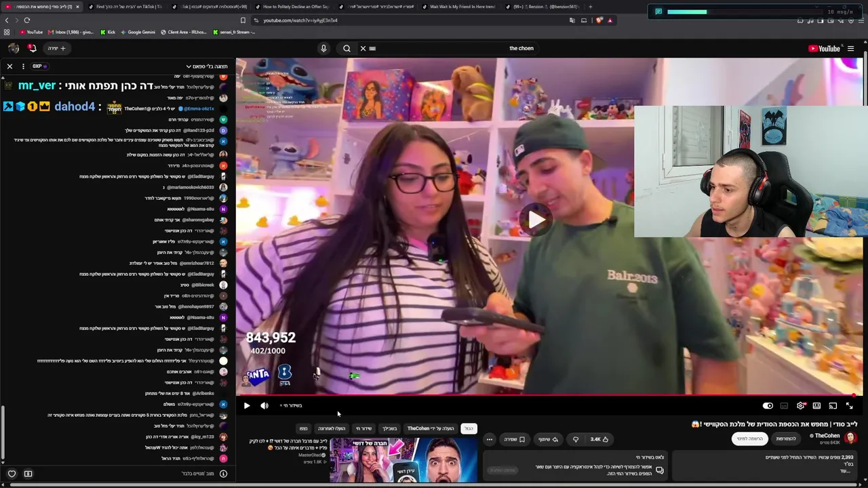
Task: Go back in the browser
Action: pyautogui.click(x=7, y=20)
